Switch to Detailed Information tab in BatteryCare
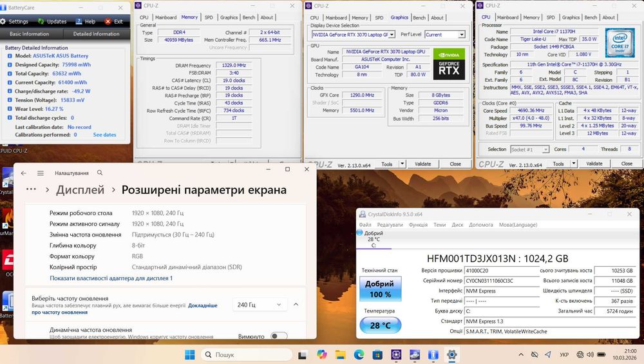Image resolution: width=644 pixels, height=364 pixels. click(96, 34)
